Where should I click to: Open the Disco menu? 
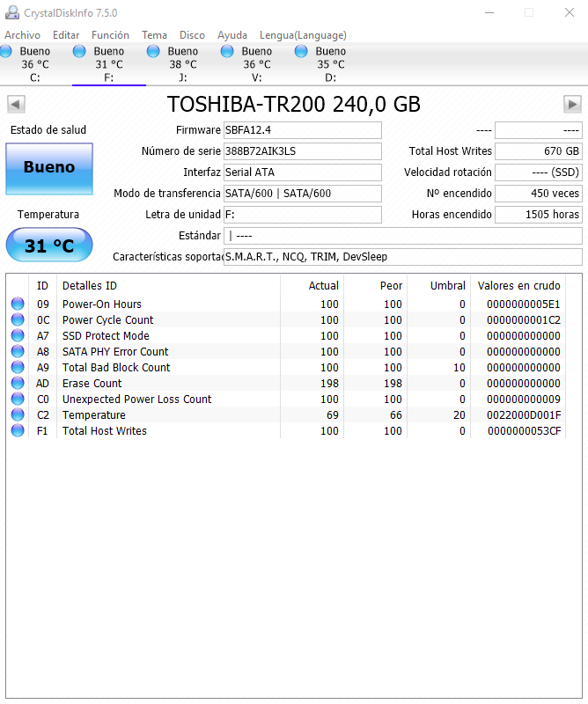192,35
